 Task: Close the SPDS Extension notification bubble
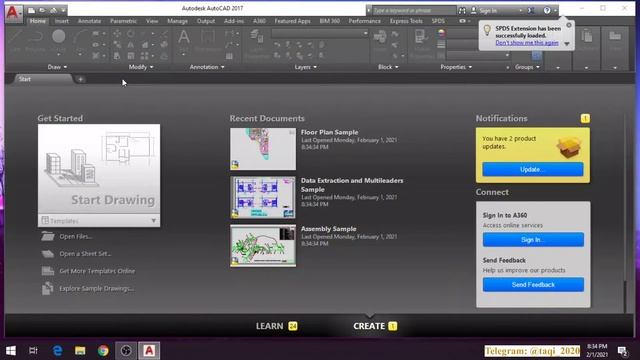click(569, 25)
